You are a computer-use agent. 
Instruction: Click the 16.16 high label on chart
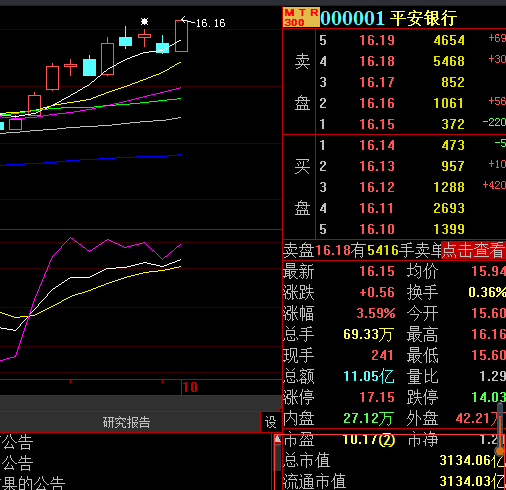coord(210,23)
